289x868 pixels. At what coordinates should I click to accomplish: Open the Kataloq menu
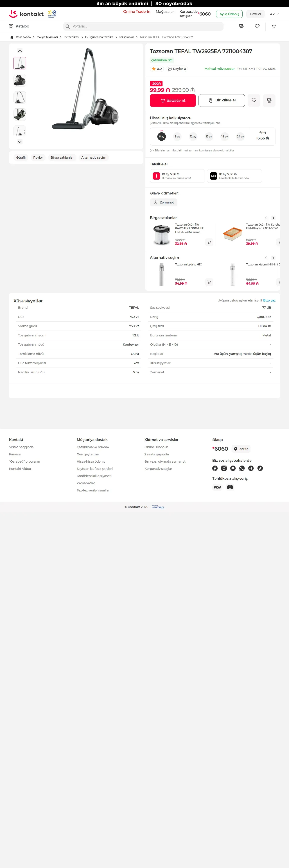coord(19,26)
